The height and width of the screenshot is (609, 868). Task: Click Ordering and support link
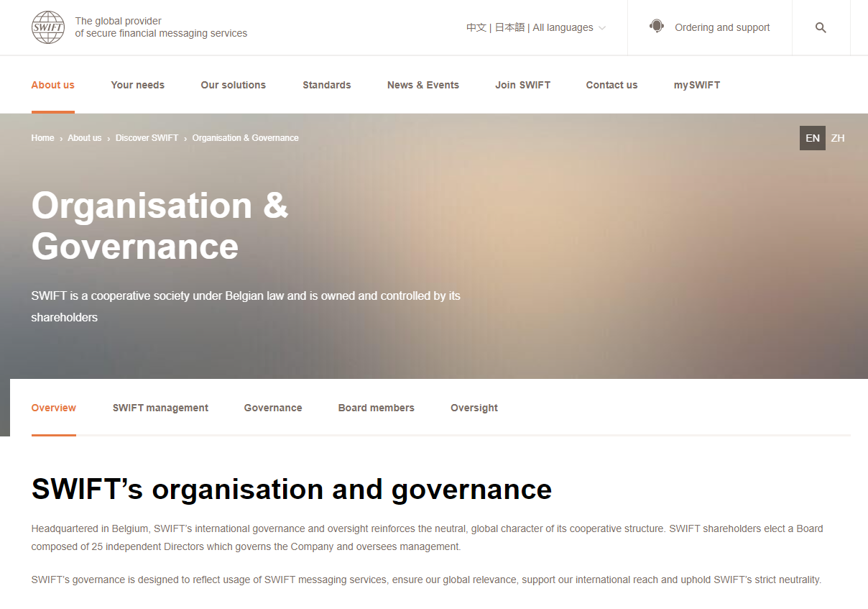pyautogui.click(x=721, y=27)
